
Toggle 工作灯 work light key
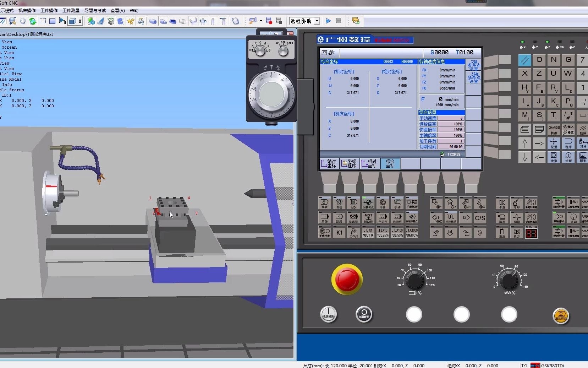tap(354, 232)
